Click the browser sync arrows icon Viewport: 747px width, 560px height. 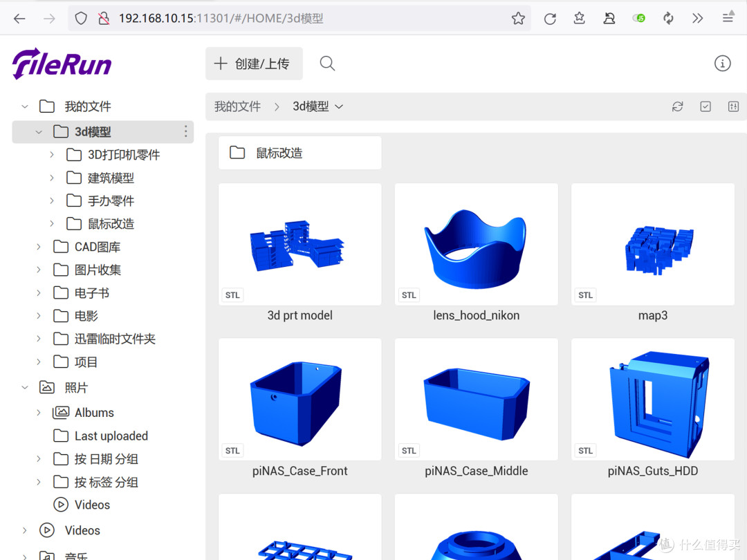pyautogui.click(x=668, y=19)
